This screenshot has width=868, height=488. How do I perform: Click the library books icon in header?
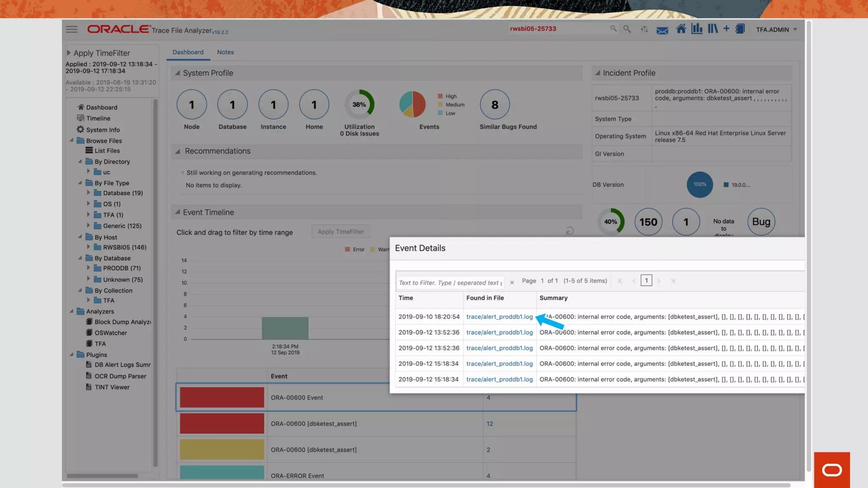pos(712,29)
